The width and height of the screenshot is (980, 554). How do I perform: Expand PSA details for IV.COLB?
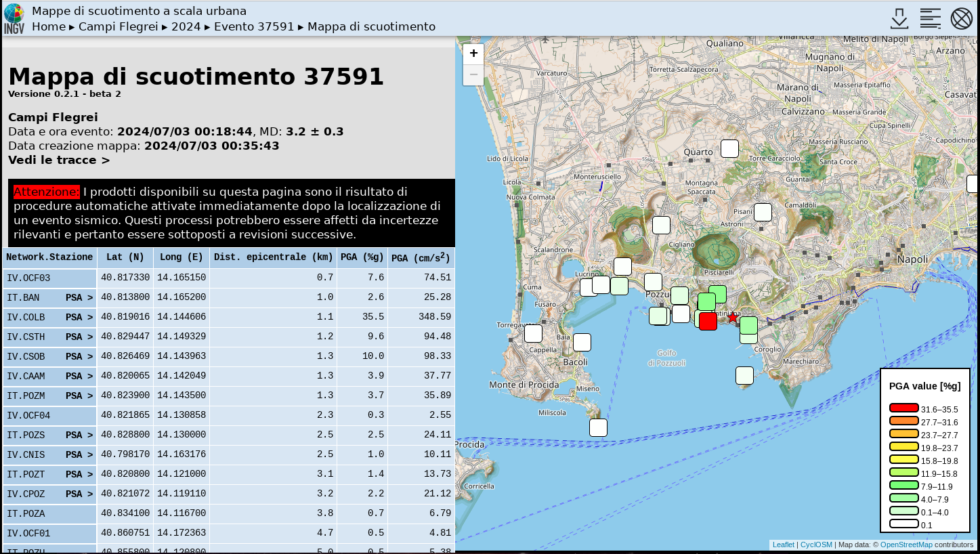[79, 317]
